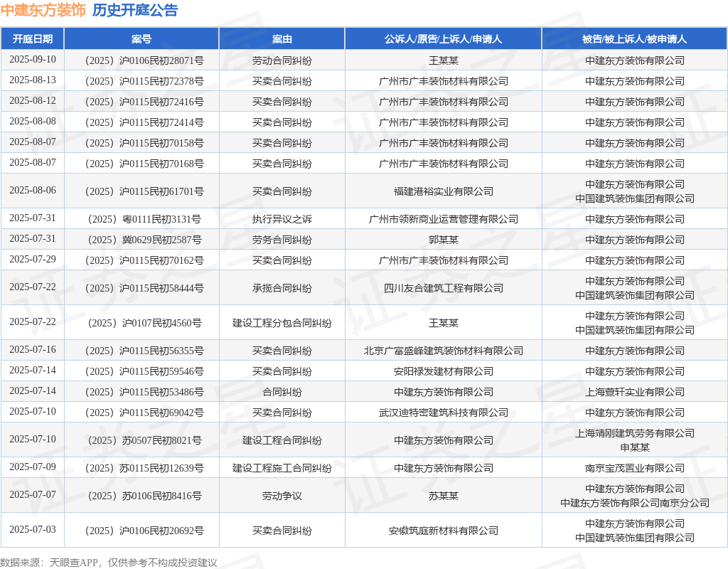Click defendant 南京宝茂置业有限公司

[x=635, y=468]
